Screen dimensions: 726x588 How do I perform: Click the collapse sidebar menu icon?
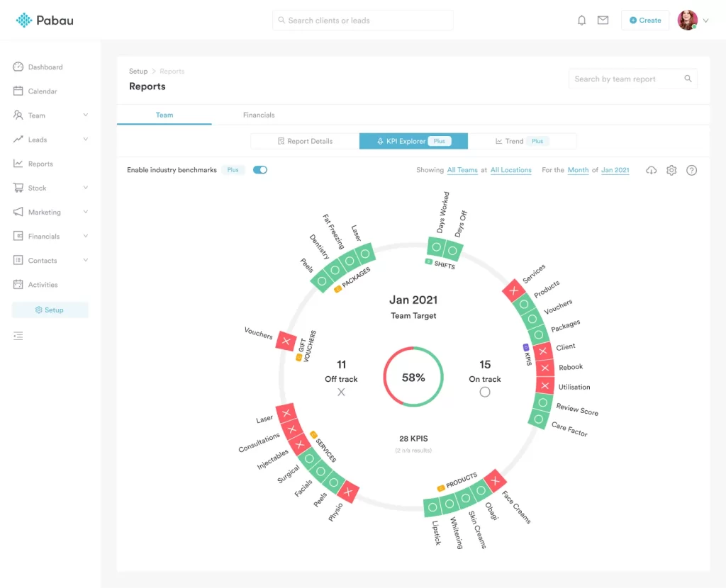(x=18, y=336)
